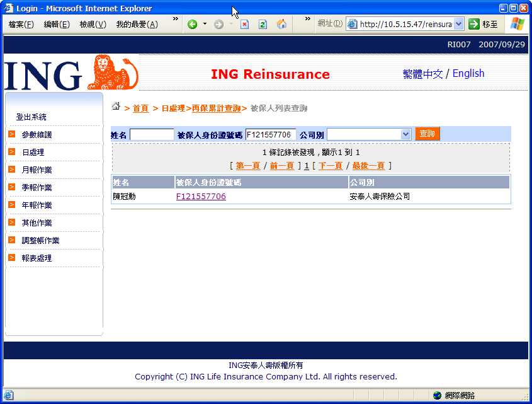Click arrow icon beside 日處理
The image size is (532, 404).
point(12,152)
